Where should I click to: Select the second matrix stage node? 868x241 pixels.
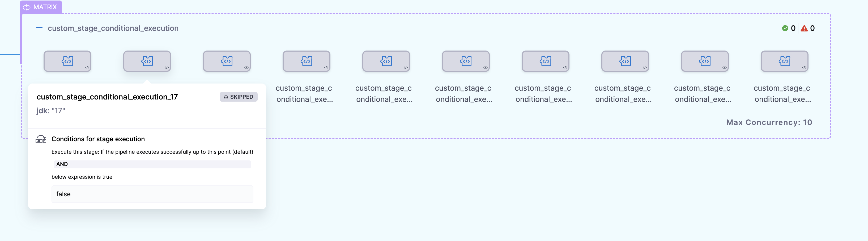tap(147, 61)
